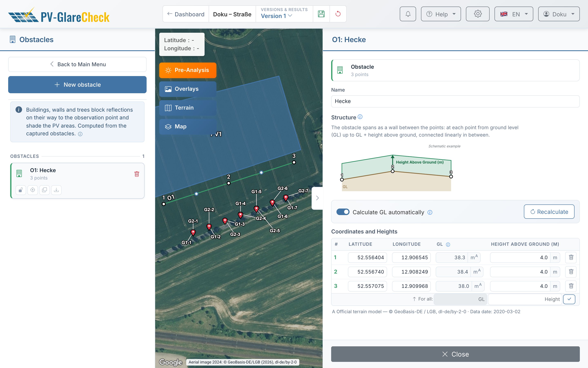
Task: Click the green save project icon
Action: 321,14
